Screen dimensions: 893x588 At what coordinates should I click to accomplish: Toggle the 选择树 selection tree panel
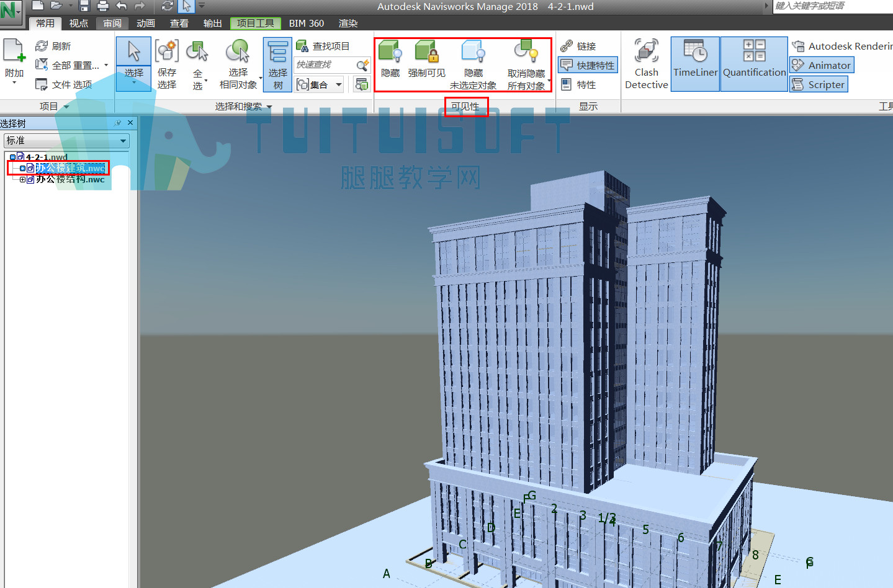277,64
